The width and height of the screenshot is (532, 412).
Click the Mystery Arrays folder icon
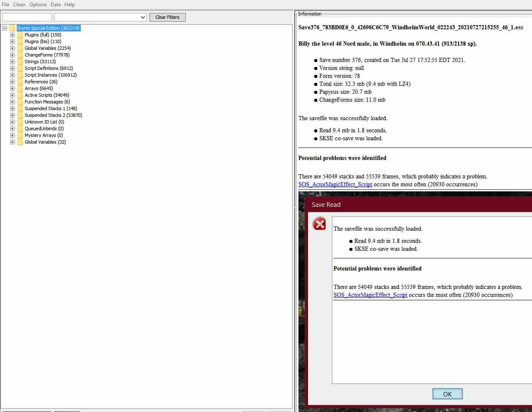coord(20,135)
